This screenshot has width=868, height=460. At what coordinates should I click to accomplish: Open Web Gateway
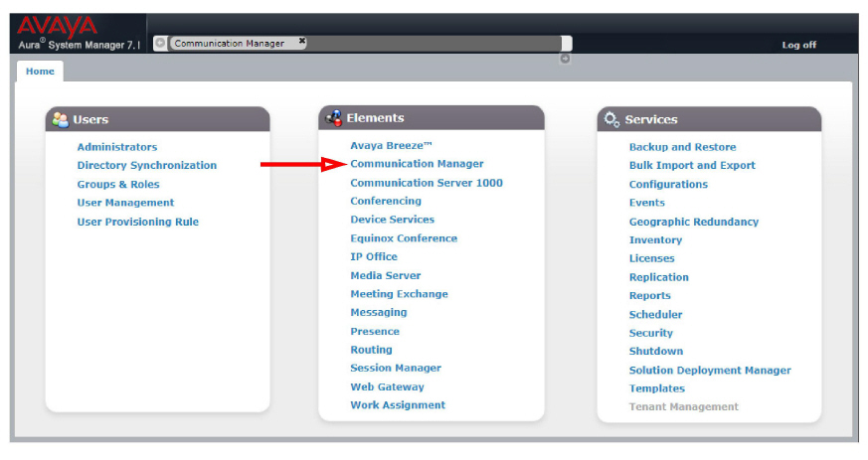[x=387, y=387]
